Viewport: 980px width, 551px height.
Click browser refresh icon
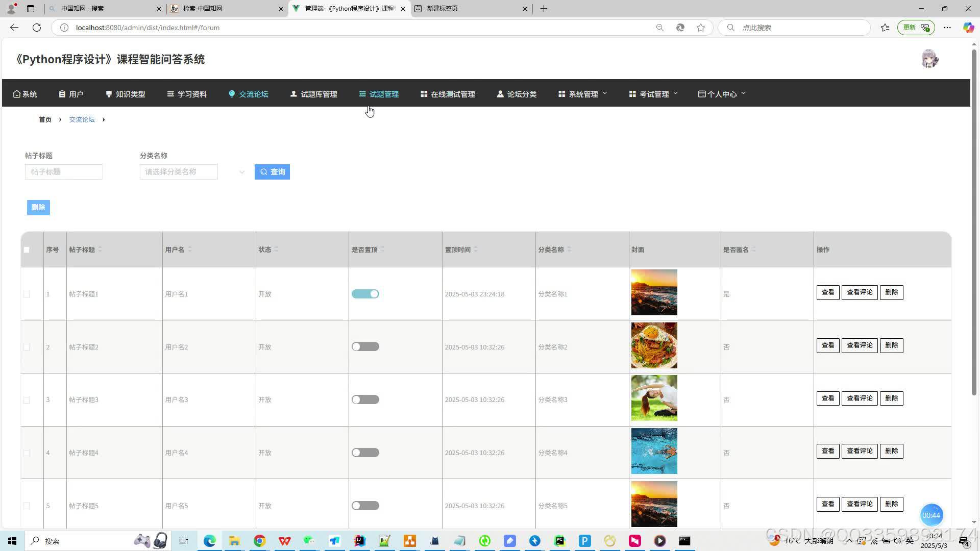coord(37,28)
